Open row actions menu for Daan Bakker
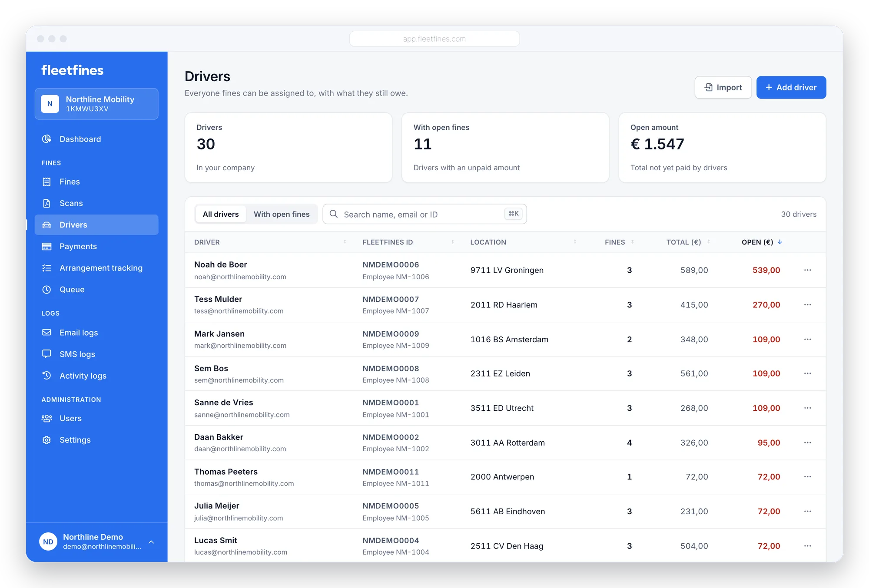The height and width of the screenshot is (588, 869). coord(808,443)
